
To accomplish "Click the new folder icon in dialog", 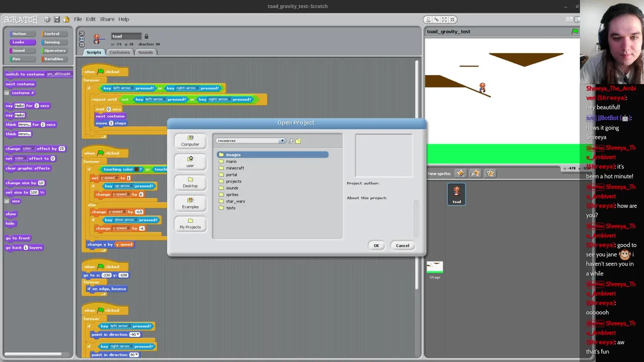I will coord(298,141).
